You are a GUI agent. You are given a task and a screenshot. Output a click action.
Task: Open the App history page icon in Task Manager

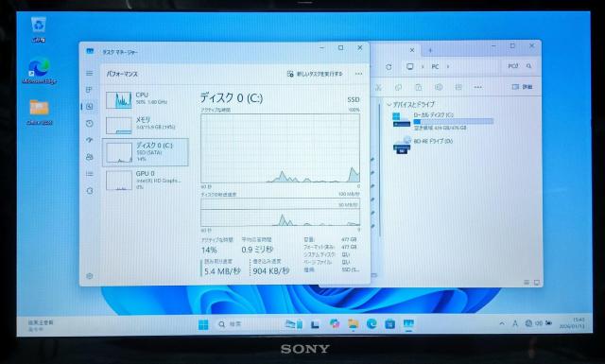[x=90, y=123]
